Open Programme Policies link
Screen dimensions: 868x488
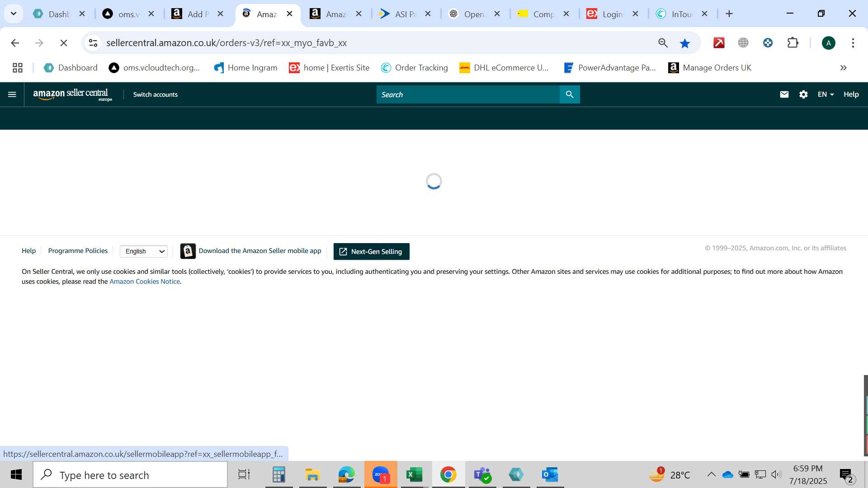78,251
